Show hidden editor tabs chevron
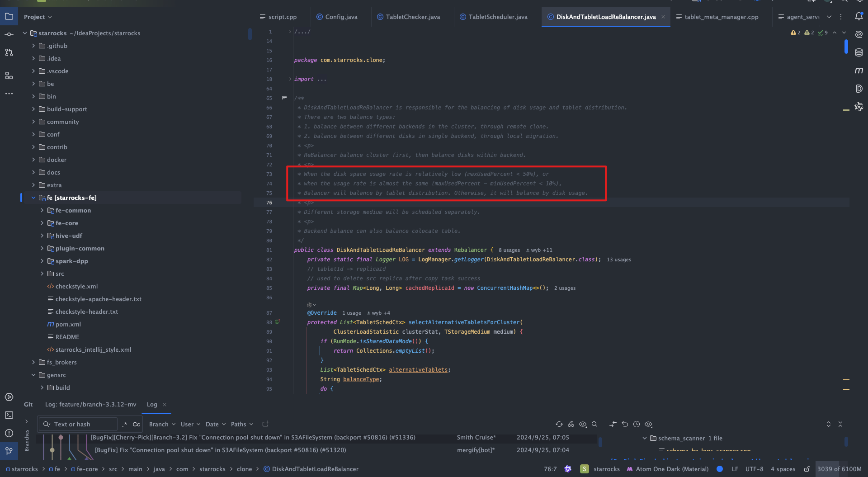 [829, 17]
